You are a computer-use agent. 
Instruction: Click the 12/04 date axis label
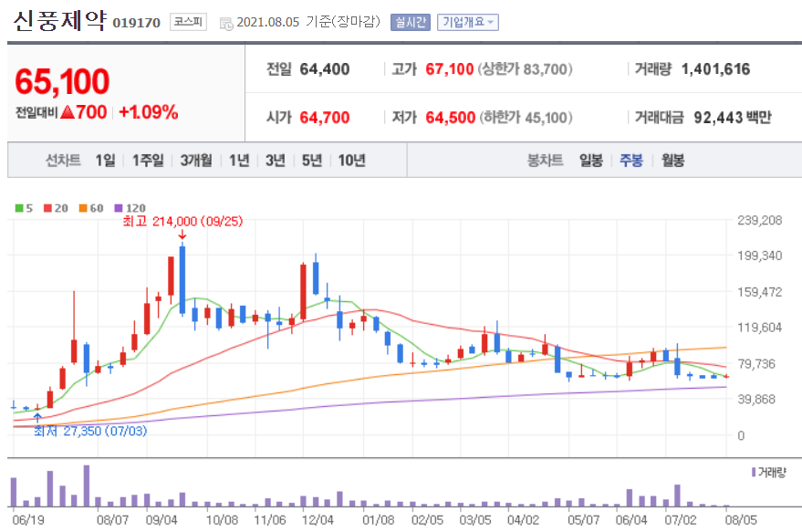click(x=318, y=520)
